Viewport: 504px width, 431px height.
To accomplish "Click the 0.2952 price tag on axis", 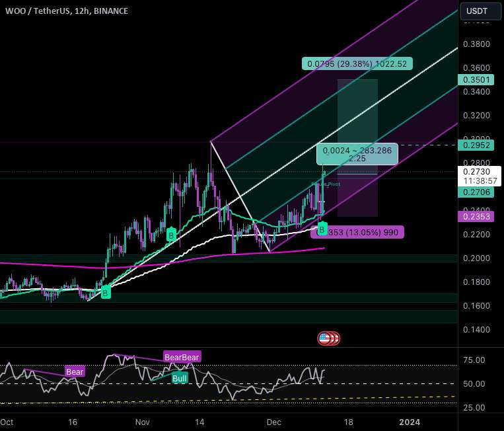I will pyautogui.click(x=476, y=145).
